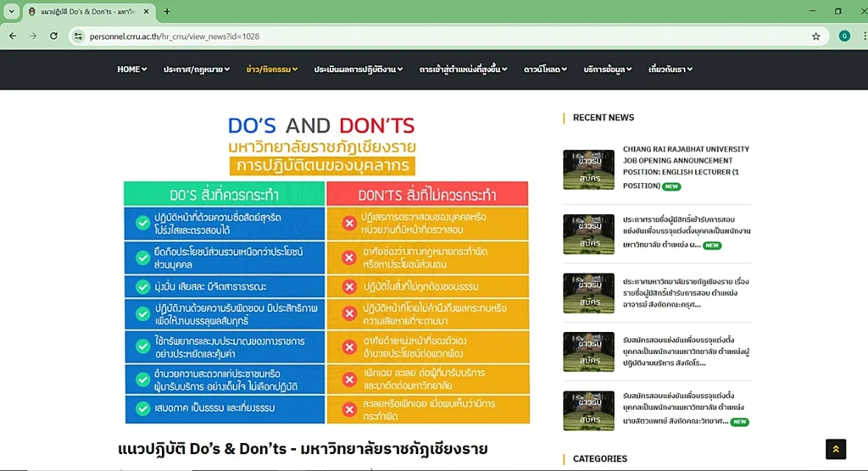The image size is (868, 471).
Task: Expand the ประเมินผลการปฏิบัติงาน menu
Action: pyautogui.click(x=359, y=69)
